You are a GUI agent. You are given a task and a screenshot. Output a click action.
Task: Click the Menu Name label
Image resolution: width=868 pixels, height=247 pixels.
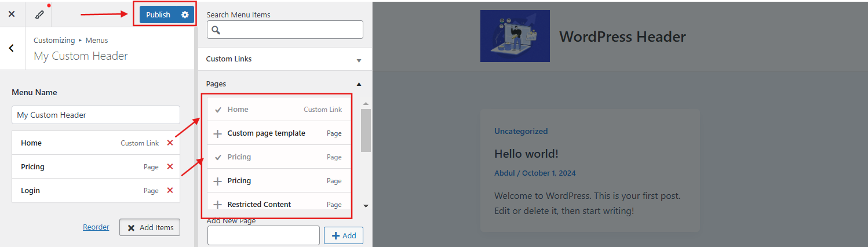(x=34, y=92)
